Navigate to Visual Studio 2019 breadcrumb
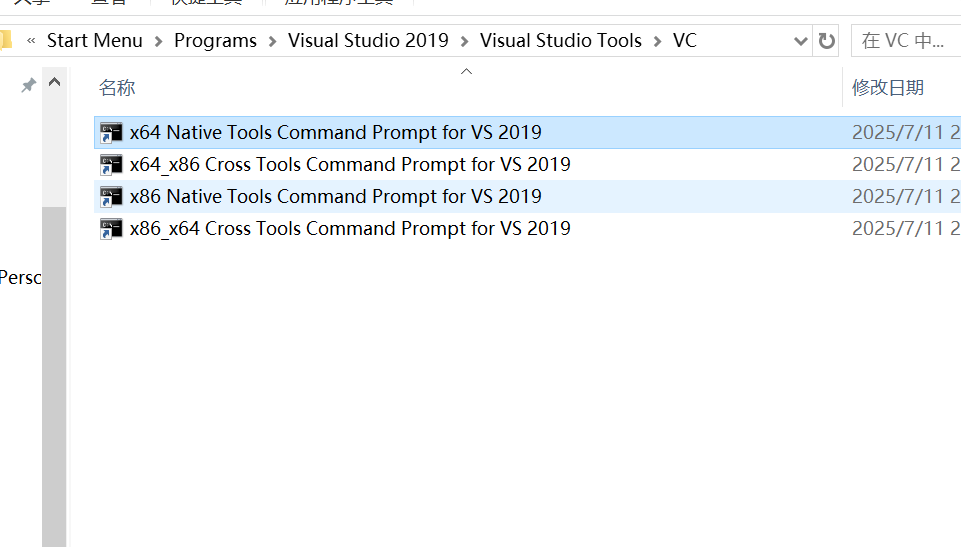Image resolution: width=961 pixels, height=547 pixels. pos(368,40)
